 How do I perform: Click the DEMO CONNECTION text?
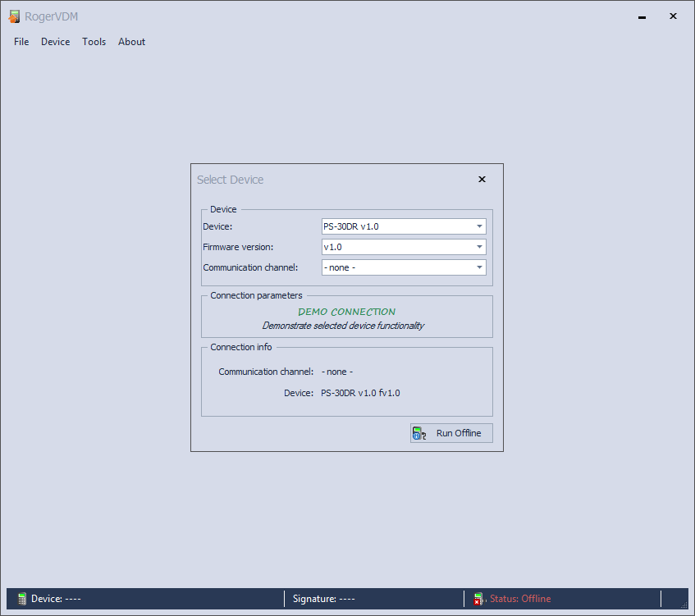pos(346,312)
